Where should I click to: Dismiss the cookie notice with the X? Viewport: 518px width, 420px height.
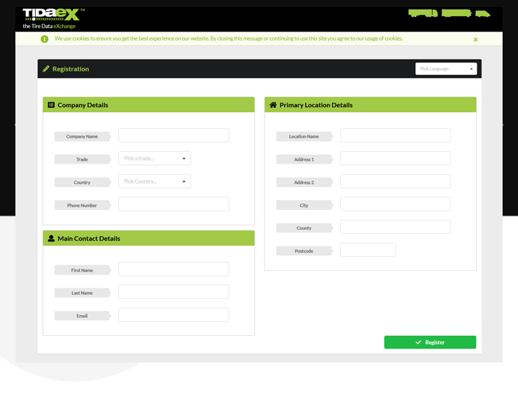[x=475, y=39]
